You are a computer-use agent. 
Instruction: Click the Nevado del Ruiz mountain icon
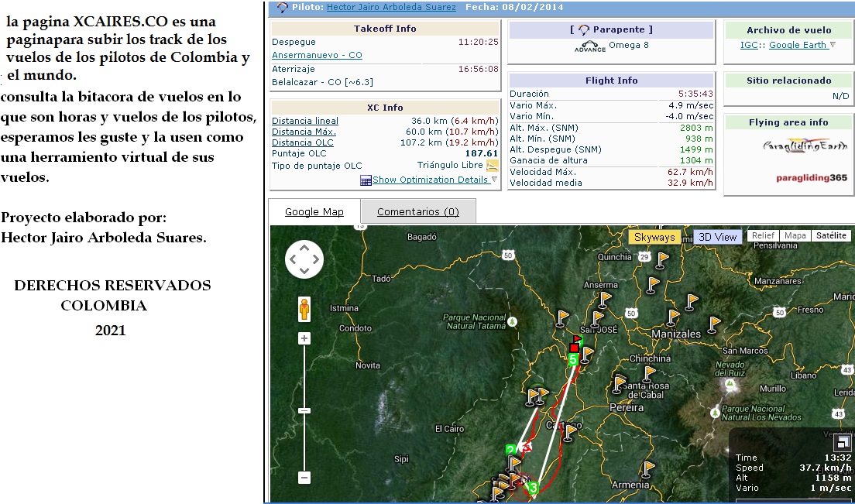click(x=730, y=385)
